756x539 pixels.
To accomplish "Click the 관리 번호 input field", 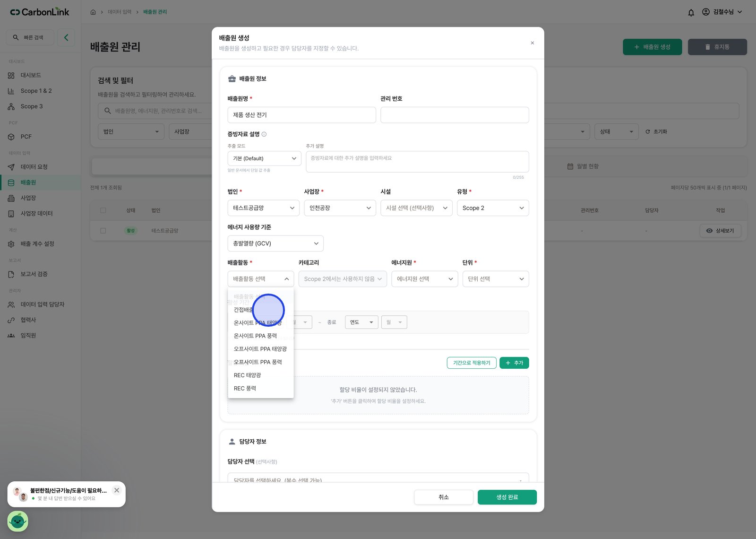I will pos(455,115).
